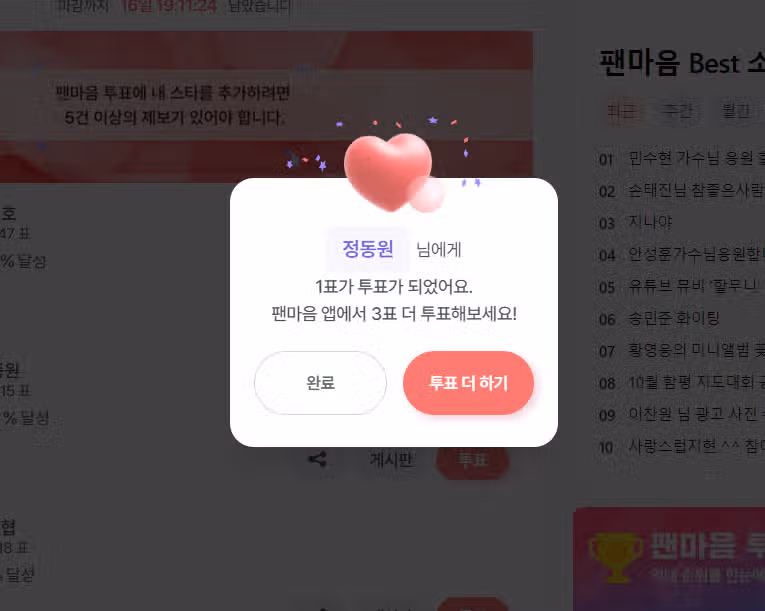Open post 02 손태진님 참좋은사람

point(682,191)
